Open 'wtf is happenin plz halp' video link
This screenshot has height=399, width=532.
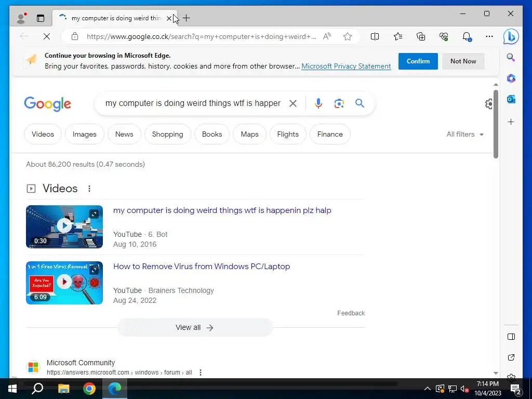[222, 210]
